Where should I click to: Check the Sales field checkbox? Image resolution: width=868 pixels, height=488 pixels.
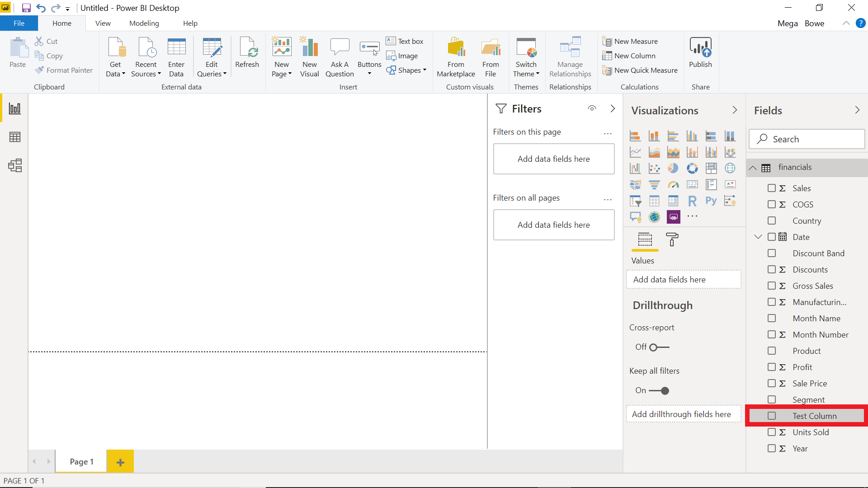pyautogui.click(x=772, y=188)
